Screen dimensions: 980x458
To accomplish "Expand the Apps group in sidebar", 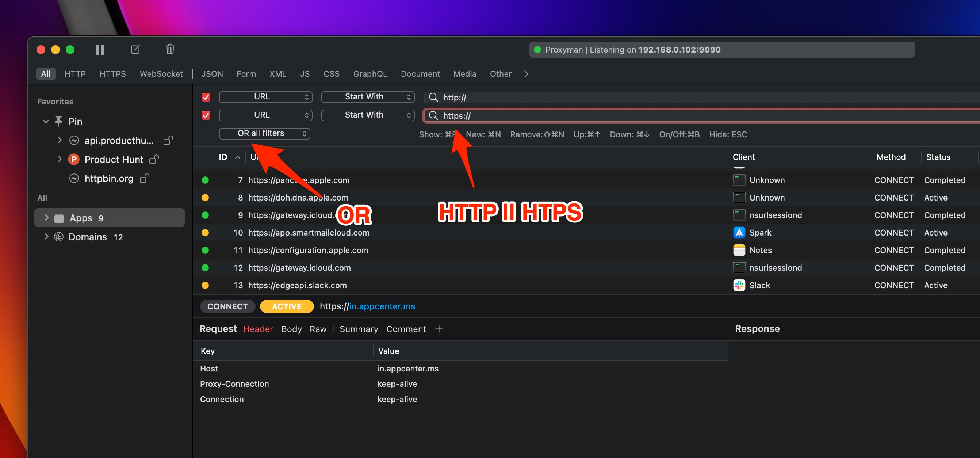I will click(x=46, y=217).
